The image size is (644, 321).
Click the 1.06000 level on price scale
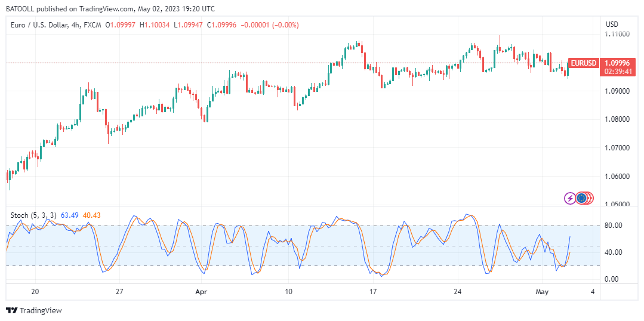(617, 177)
